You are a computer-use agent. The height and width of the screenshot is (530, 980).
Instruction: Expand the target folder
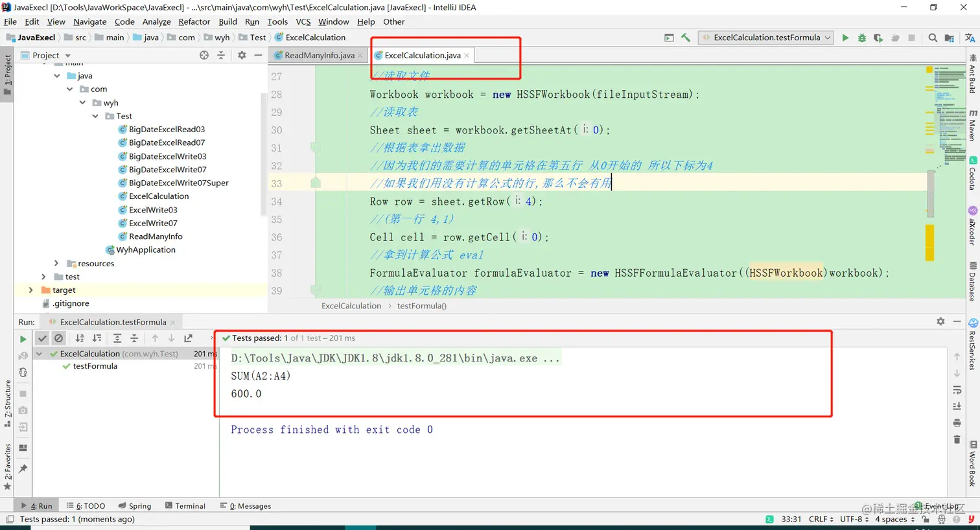click(30, 290)
